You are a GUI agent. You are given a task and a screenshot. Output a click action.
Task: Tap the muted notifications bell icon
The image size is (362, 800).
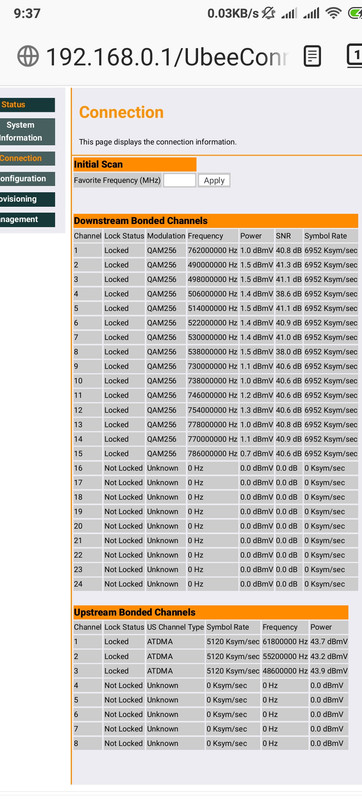268,14
